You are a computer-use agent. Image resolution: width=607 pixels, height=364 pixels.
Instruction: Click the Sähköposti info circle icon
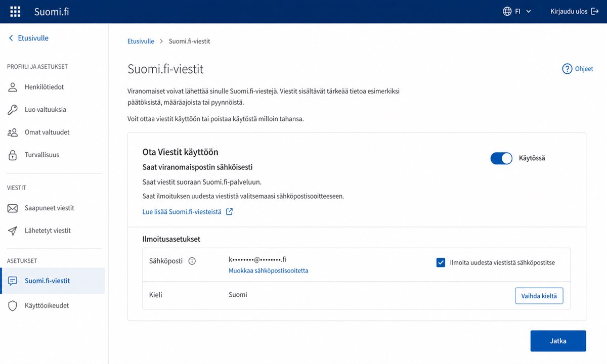[192, 261]
